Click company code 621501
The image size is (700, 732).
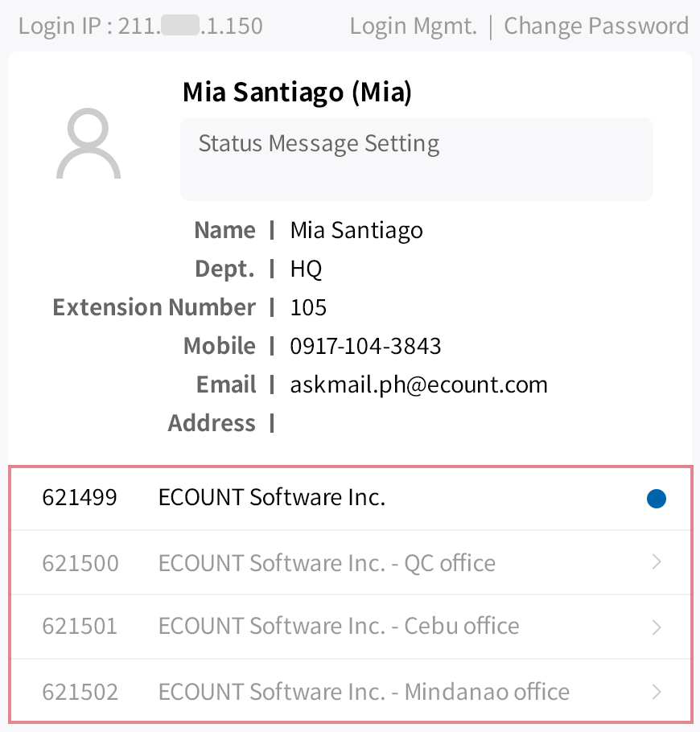(x=80, y=626)
